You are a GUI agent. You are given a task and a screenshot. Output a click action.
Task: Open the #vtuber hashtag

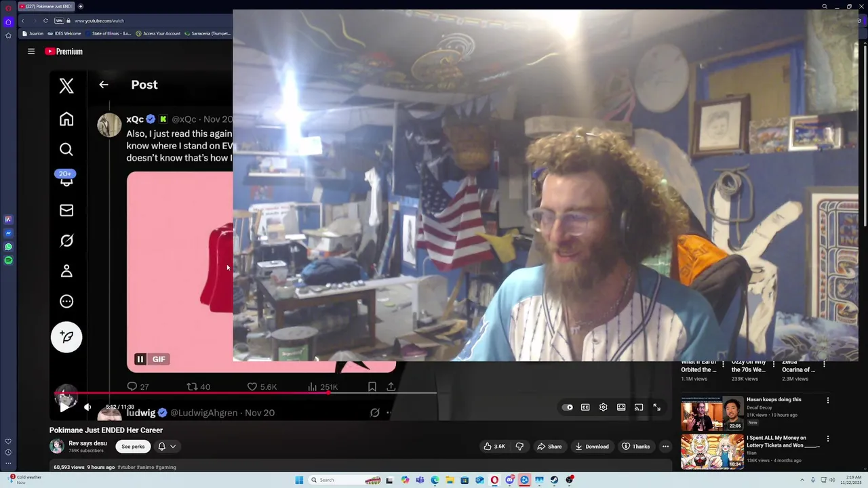pos(125,467)
